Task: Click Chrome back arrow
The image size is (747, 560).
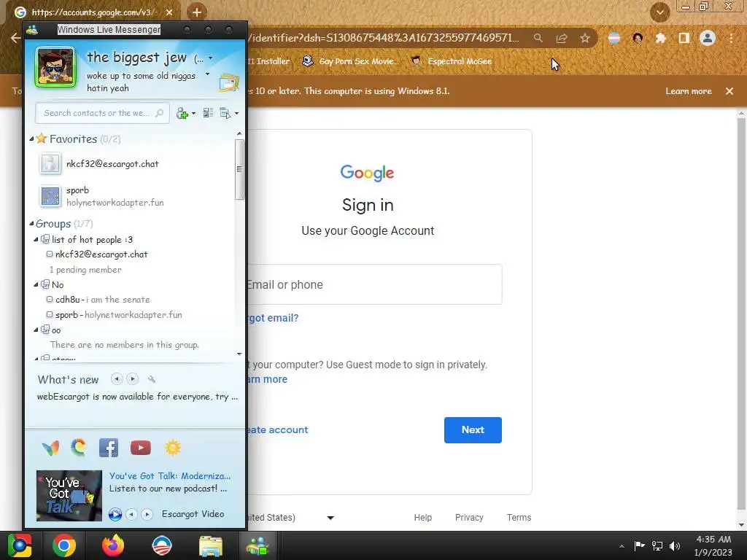Action: pos(15,38)
